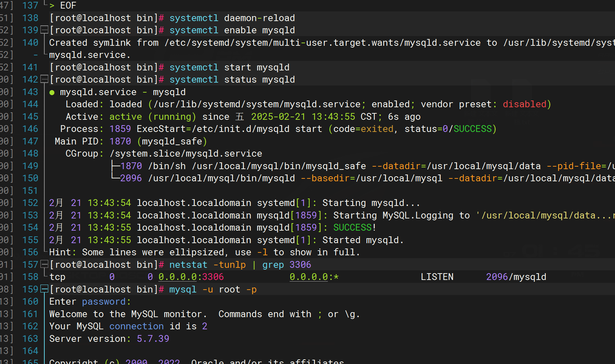Collapse the fold marker at line 139
Screen dimensions: 615x364
(44, 30)
